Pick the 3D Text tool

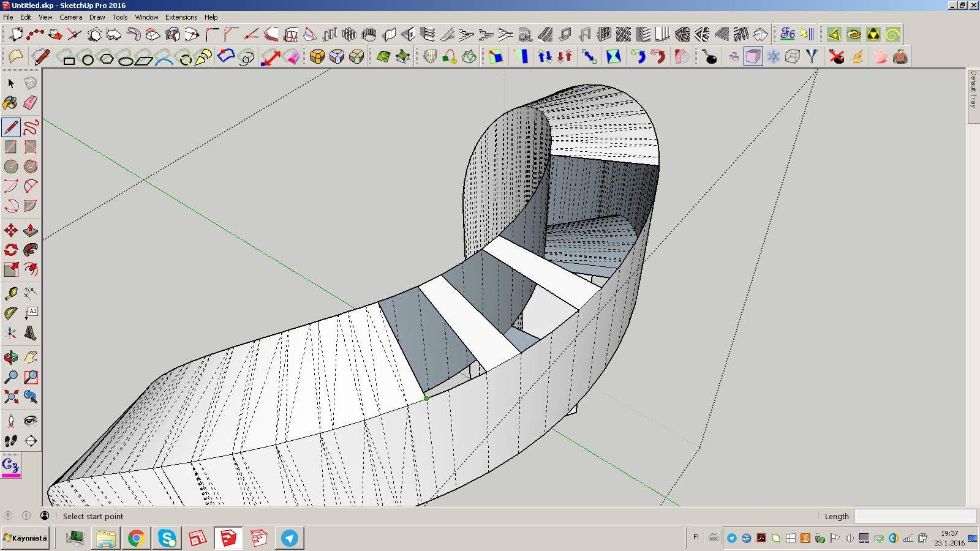click(30, 333)
